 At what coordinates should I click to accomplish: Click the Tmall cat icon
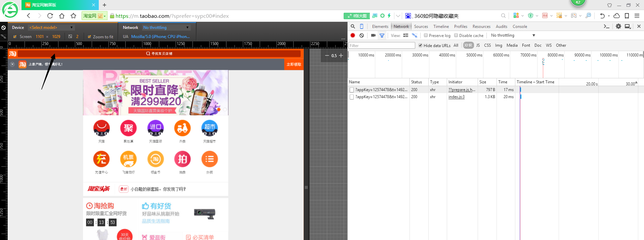(x=101, y=128)
